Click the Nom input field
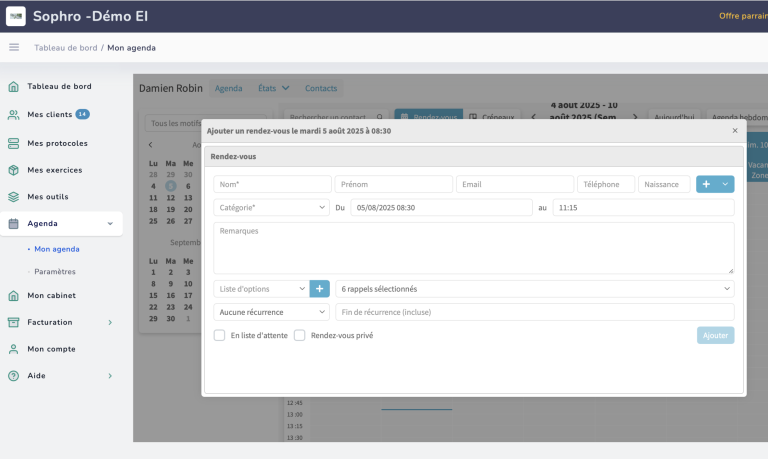Viewport: 768px width, 459px height. pos(272,184)
